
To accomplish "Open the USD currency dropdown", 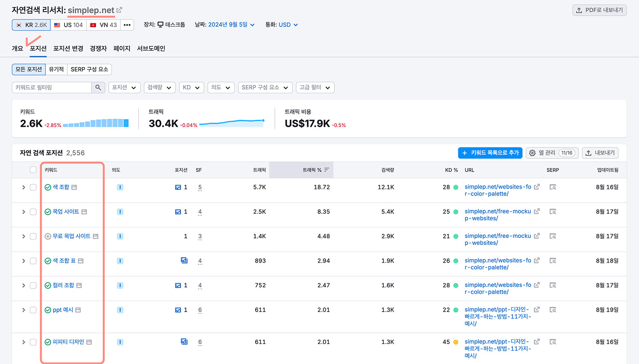I will [288, 25].
